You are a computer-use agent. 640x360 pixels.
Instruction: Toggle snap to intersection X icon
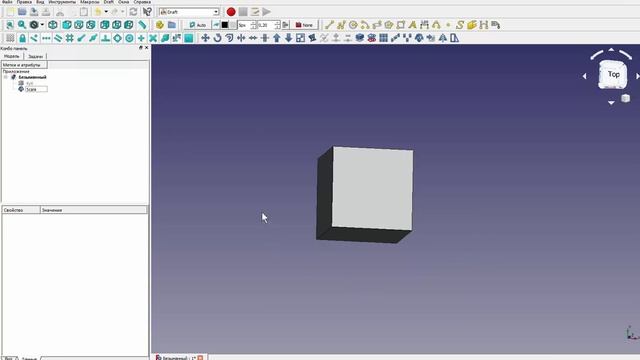coord(153,38)
